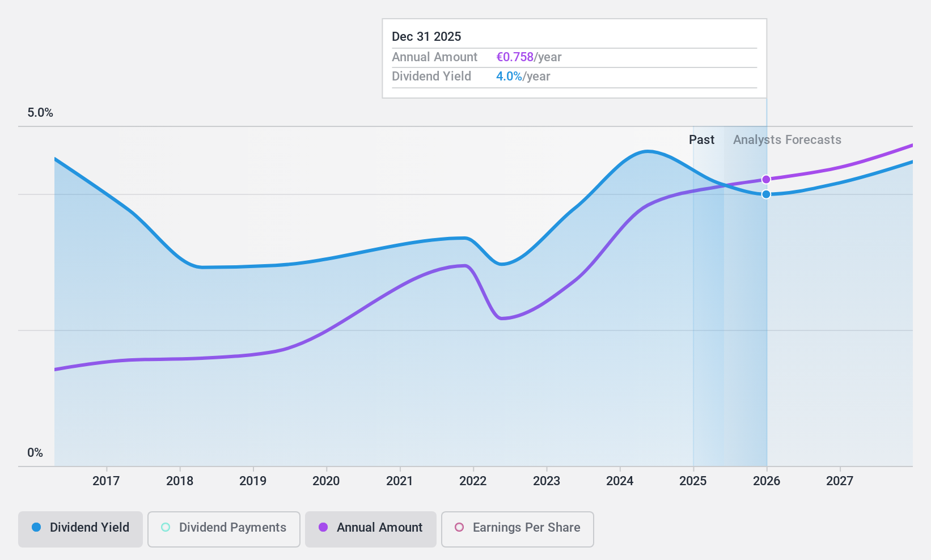Click the 2023 x-axis label
This screenshot has height=560, width=931.
[547, 481]
